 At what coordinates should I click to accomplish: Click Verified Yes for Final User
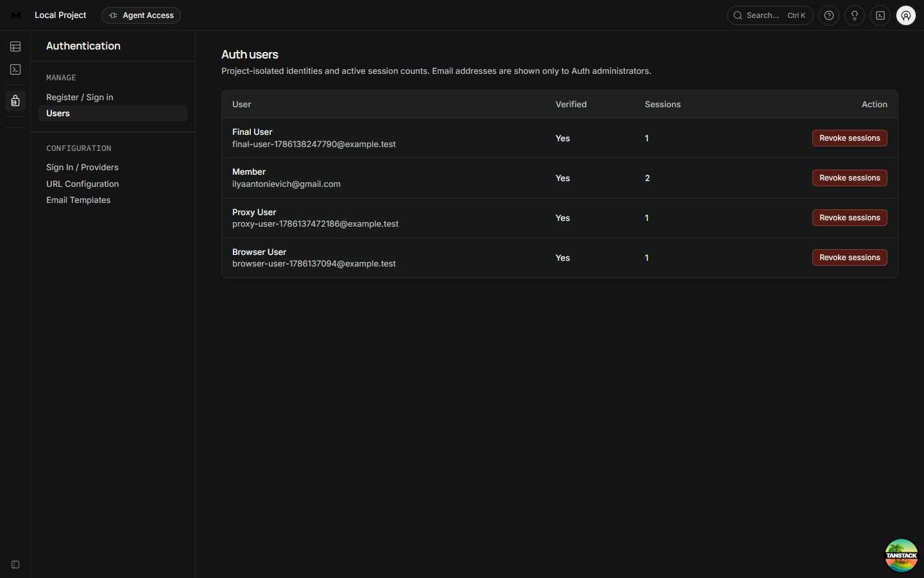pyautogui.click(x=563, y=138)
